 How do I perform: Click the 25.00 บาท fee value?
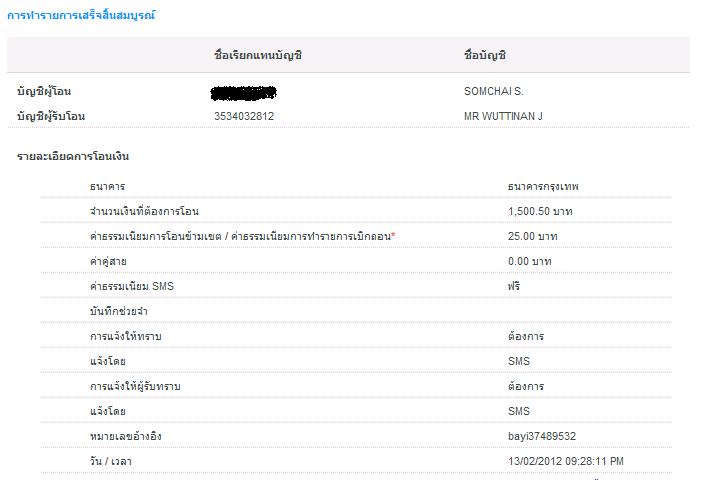point(532,236)
